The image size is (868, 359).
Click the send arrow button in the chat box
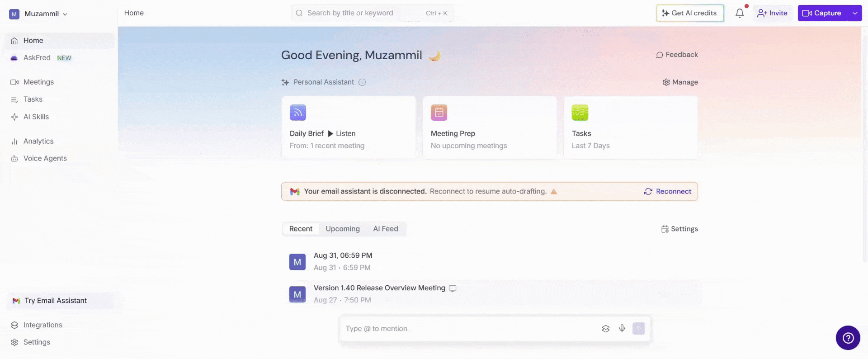[x=638, y=329]
